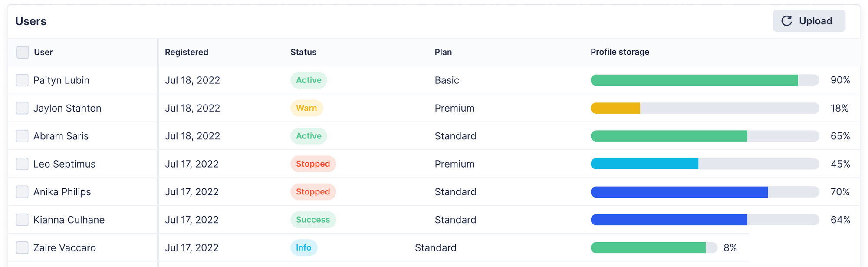Viewport: 868px width, 267px height.
Task: Click the Success badge for Kianna Culhane
Action: coord(313,220)
